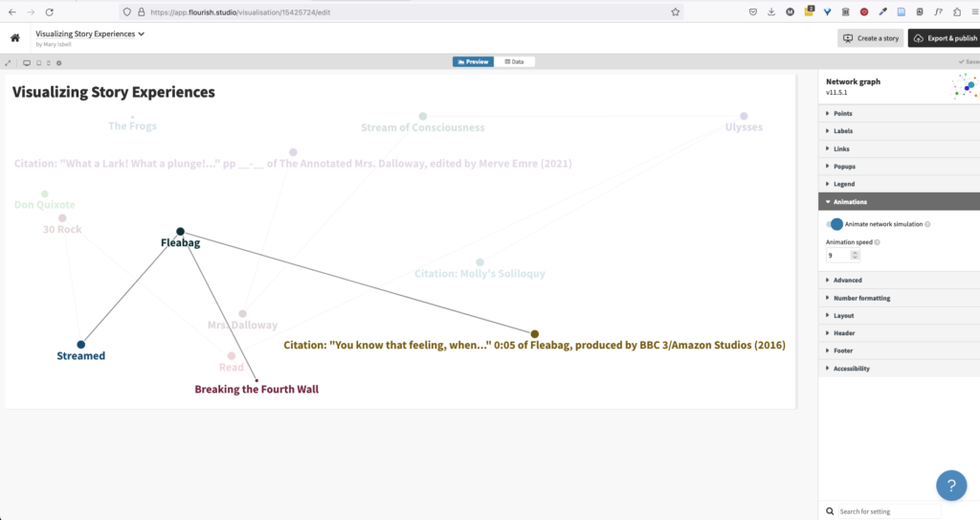Expand the Popups settings section
The height and width of the screenshot is (520, 980).
coord(899,167)
